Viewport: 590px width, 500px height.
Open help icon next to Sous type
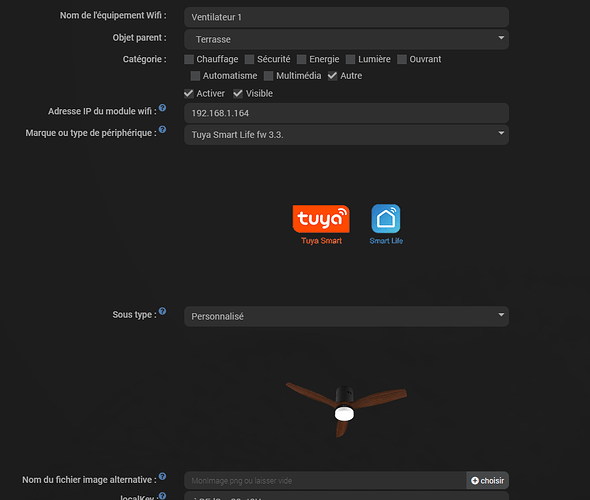click(162, 311)
